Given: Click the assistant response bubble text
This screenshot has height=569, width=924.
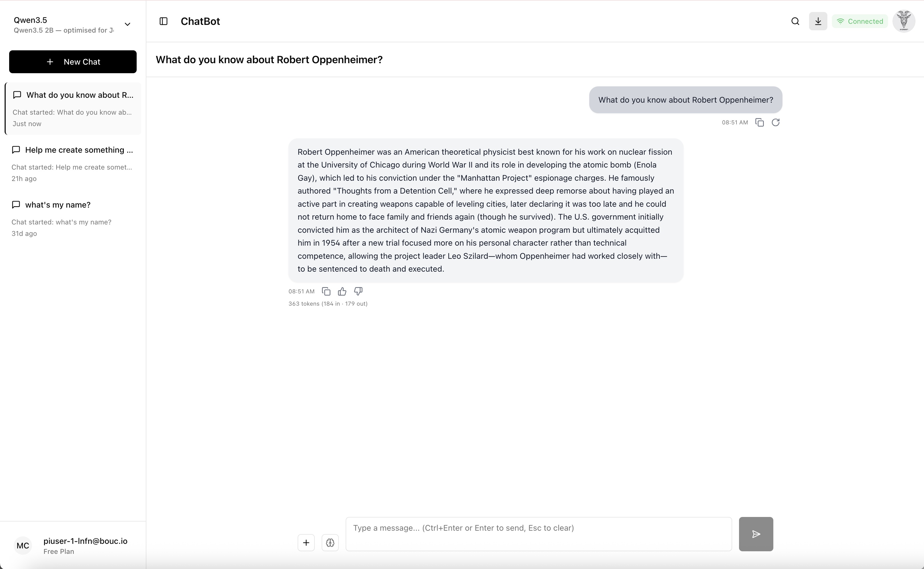Looking at the screenshot, I should (x=486, y=210).
